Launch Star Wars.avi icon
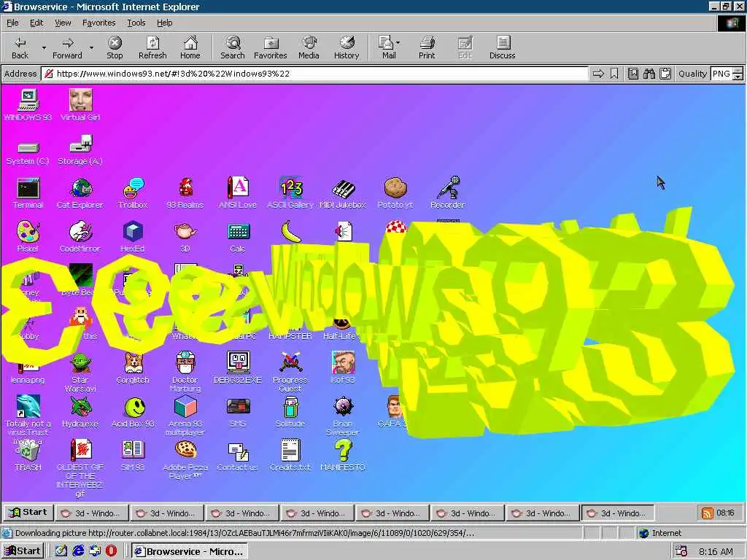Screen dimensions: 747x560 (x=80, y=372)
